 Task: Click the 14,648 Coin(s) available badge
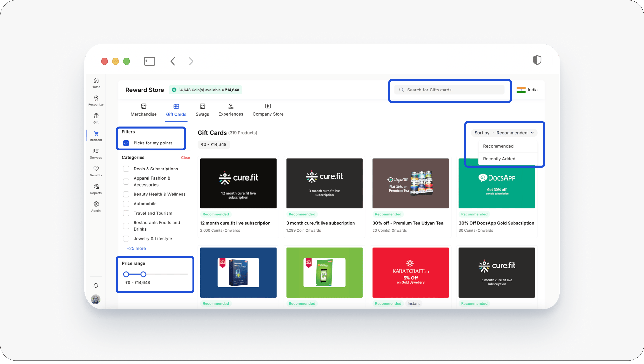[x=205, y=90]
